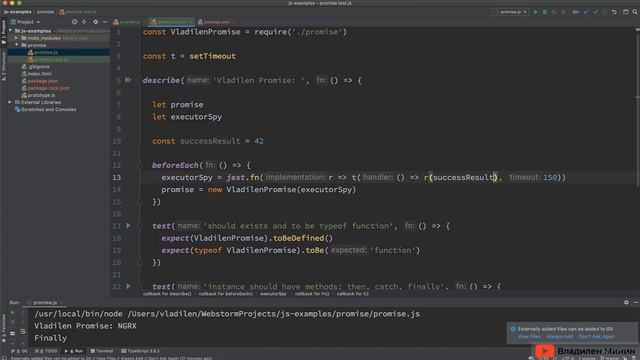Click the 'callback for beforeEach()' breadcrumb

pos(226,294)
